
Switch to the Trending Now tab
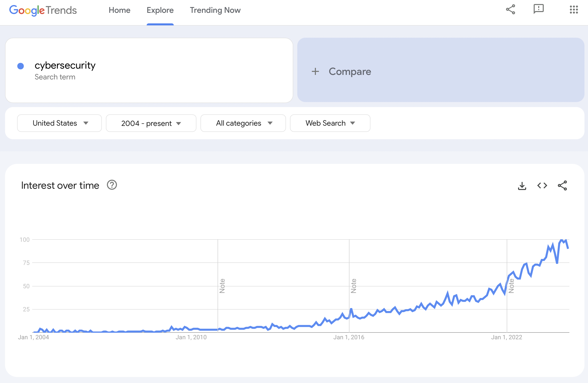pos(215,10)
